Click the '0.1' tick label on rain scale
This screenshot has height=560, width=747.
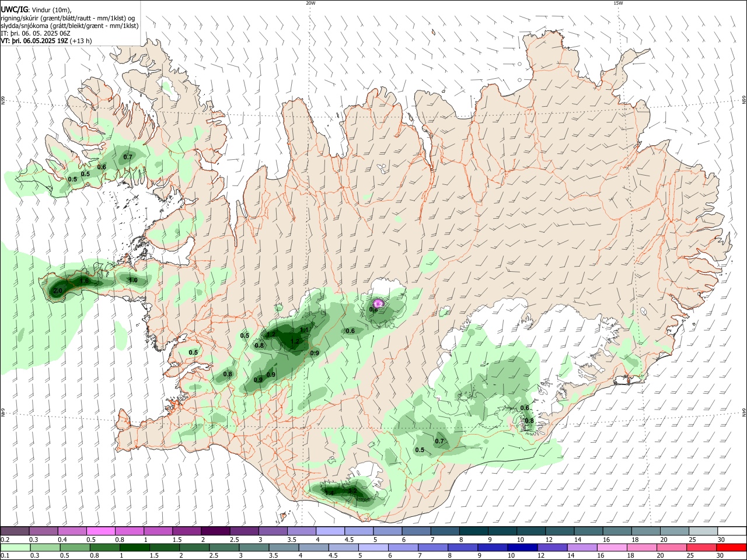coord(5,556)
